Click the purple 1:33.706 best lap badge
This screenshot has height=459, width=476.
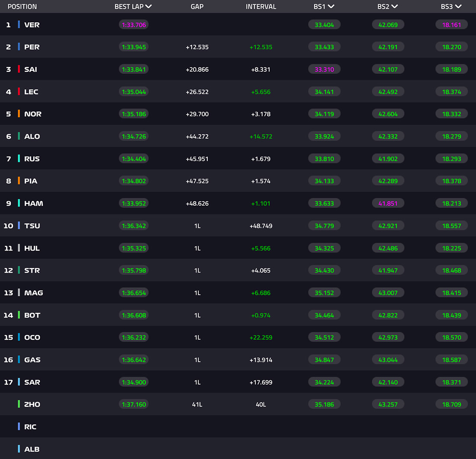coord(134,25)
